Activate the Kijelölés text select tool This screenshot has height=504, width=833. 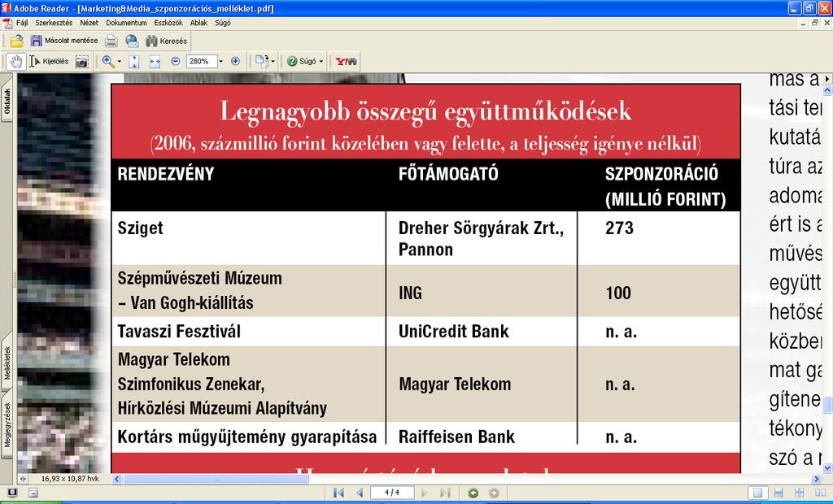pos(50,62)
